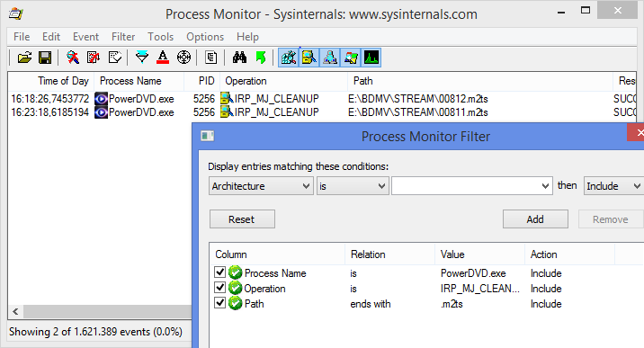644x348 pixels.
Task: Open the Options menu
Action: (205, 37)
